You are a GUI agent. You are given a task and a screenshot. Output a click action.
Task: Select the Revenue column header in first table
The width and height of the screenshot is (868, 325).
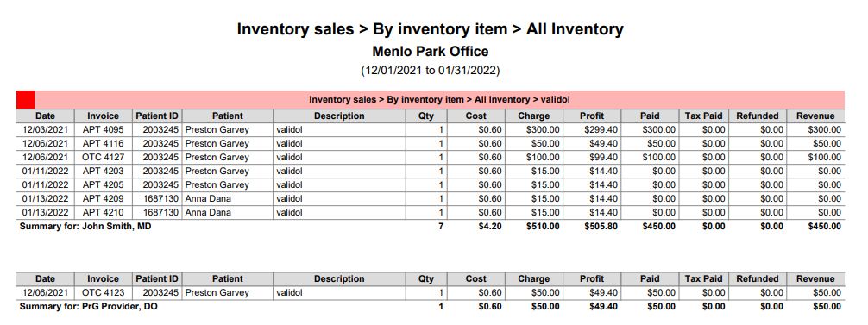[815, 116]
